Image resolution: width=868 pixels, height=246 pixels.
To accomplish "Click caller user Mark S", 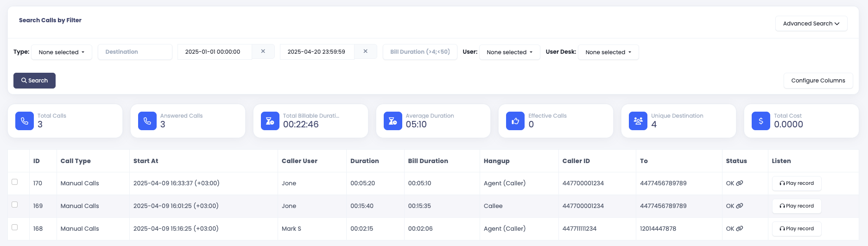I will pyautogui.click(x=291, y=229).
